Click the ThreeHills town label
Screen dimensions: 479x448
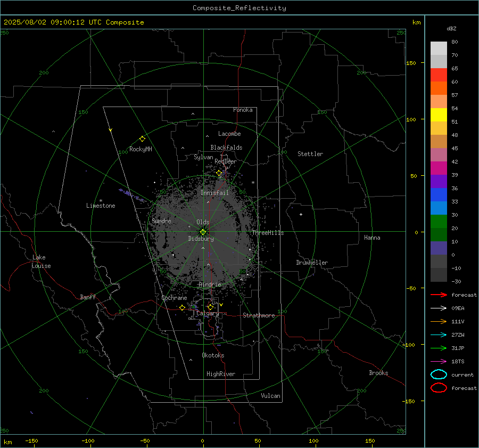[x=268, y=233]
